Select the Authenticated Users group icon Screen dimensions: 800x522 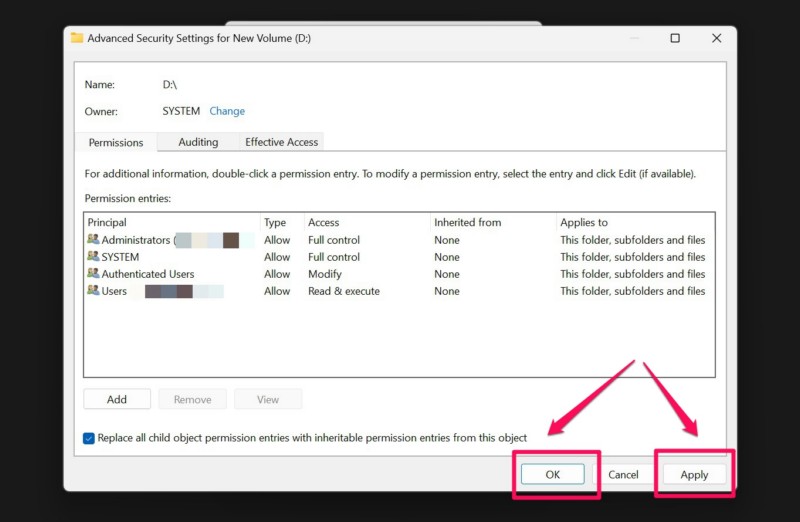click(x=93, y=274)
